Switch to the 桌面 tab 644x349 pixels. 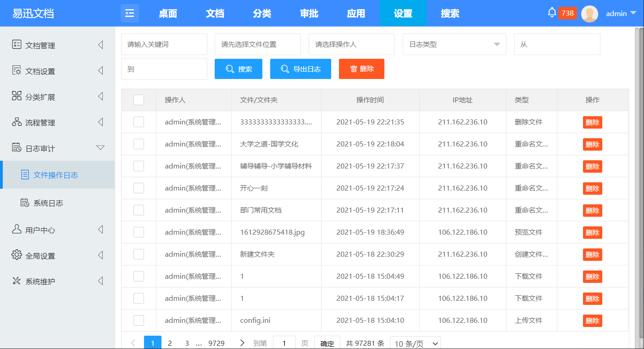pos(168,13)
